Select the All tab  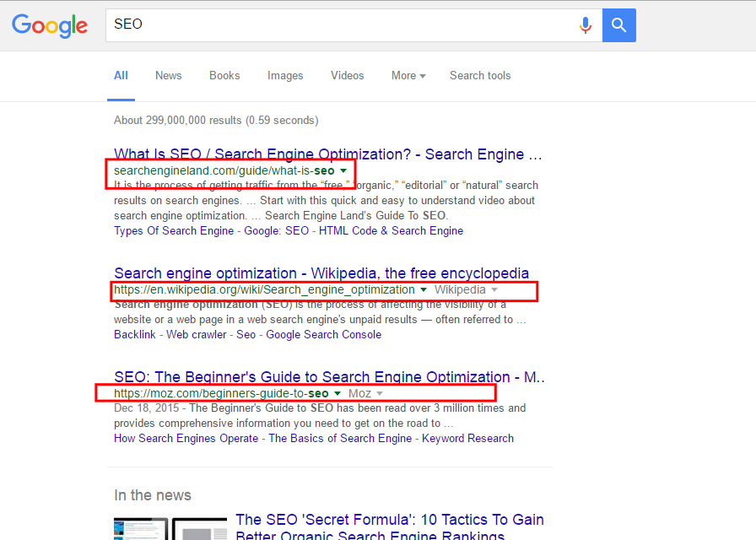click(x=121, y=76)
